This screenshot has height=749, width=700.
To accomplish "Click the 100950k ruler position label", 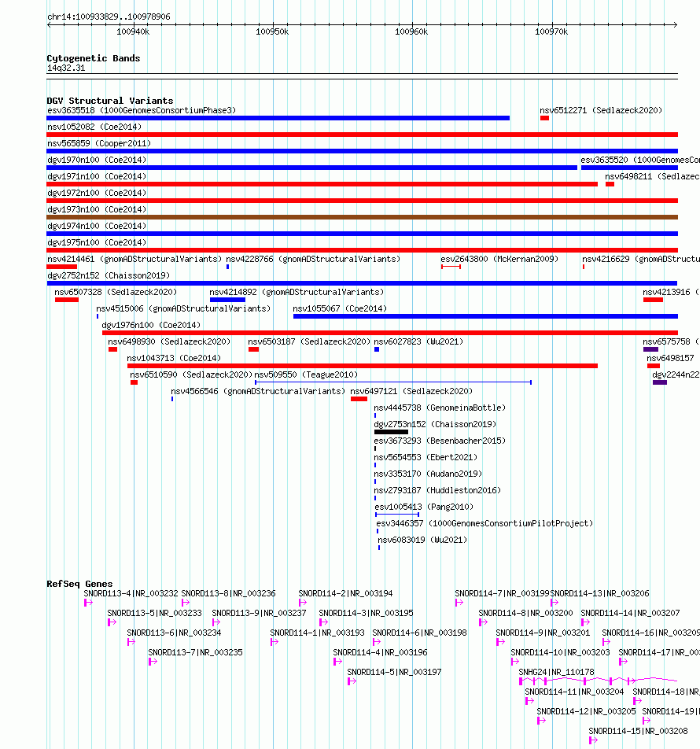I will click(272, 32).
